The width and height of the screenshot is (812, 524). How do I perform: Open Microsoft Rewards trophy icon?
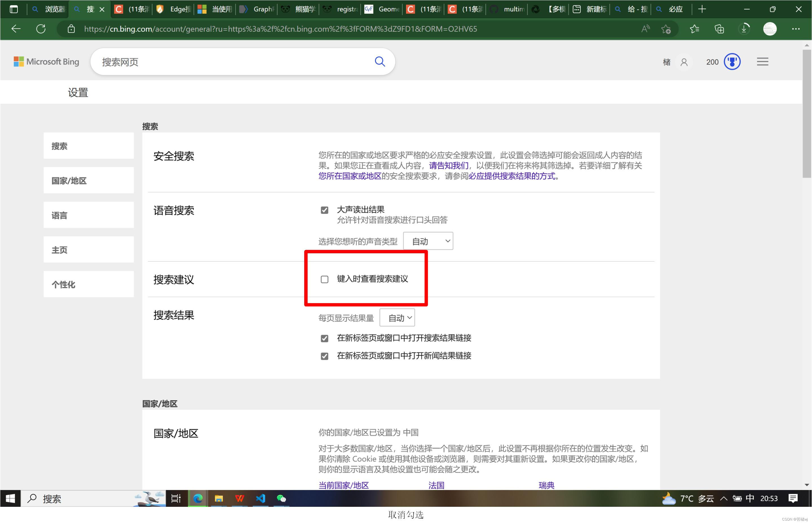pos(732,62)
